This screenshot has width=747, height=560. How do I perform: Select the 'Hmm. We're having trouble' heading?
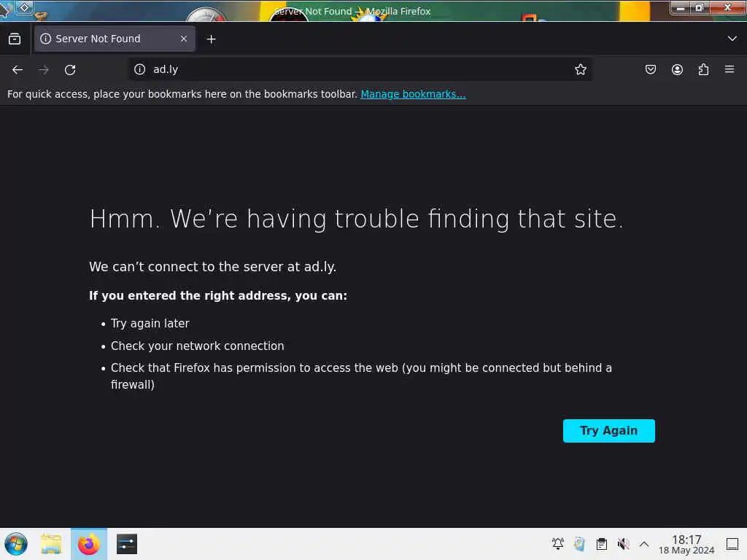(x=356, y=219)
